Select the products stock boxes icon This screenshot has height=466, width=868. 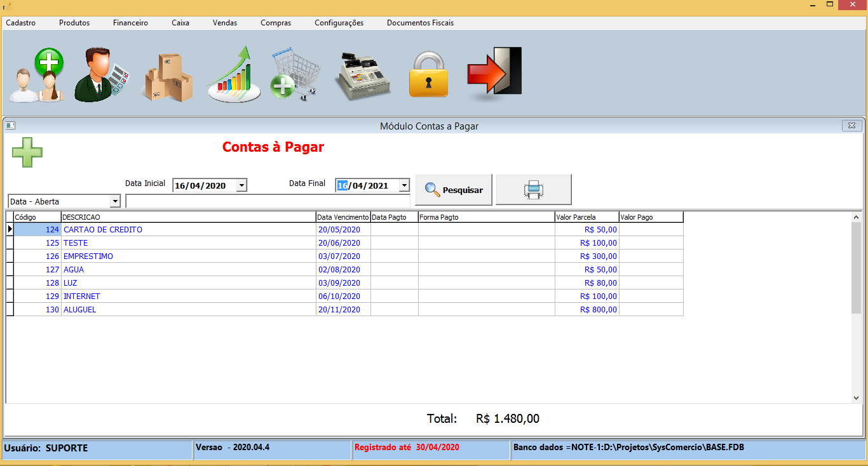pyautogui.click(x=167, y=74)
